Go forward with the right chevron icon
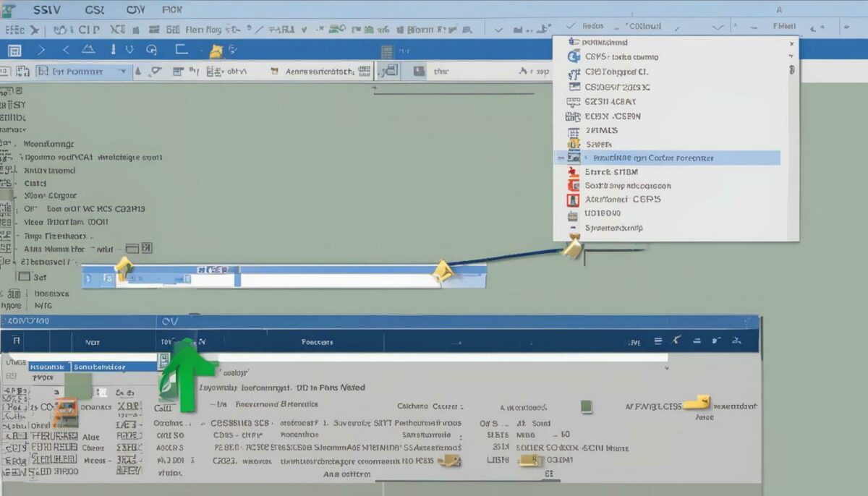 41,50
